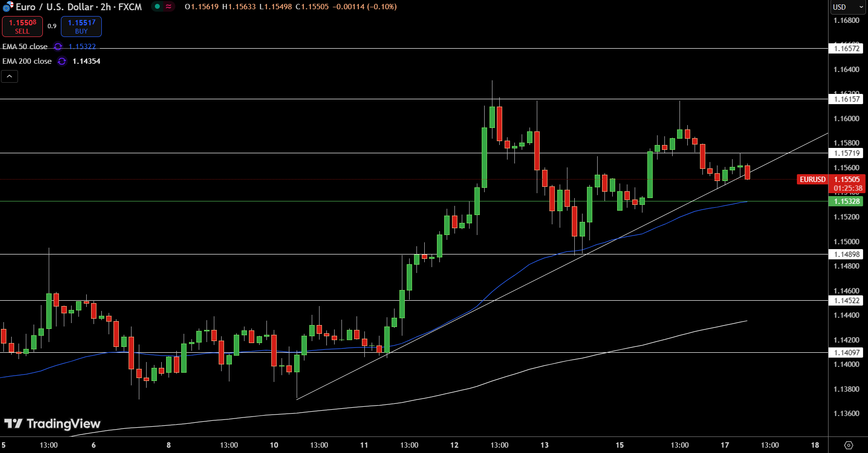Click date 15 on time axis
Viewport: 868px width, 453px height.
pyautogui.click(x=620, y=445)
